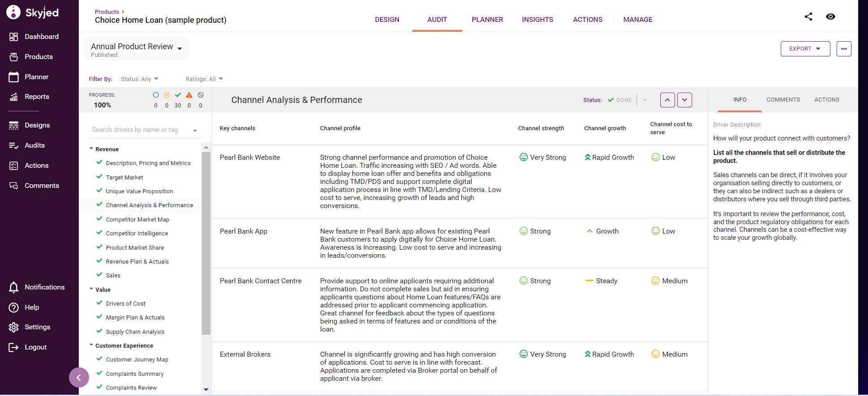Switch to the AUDIT tab
868x396 pixels.
click(437, 20)
